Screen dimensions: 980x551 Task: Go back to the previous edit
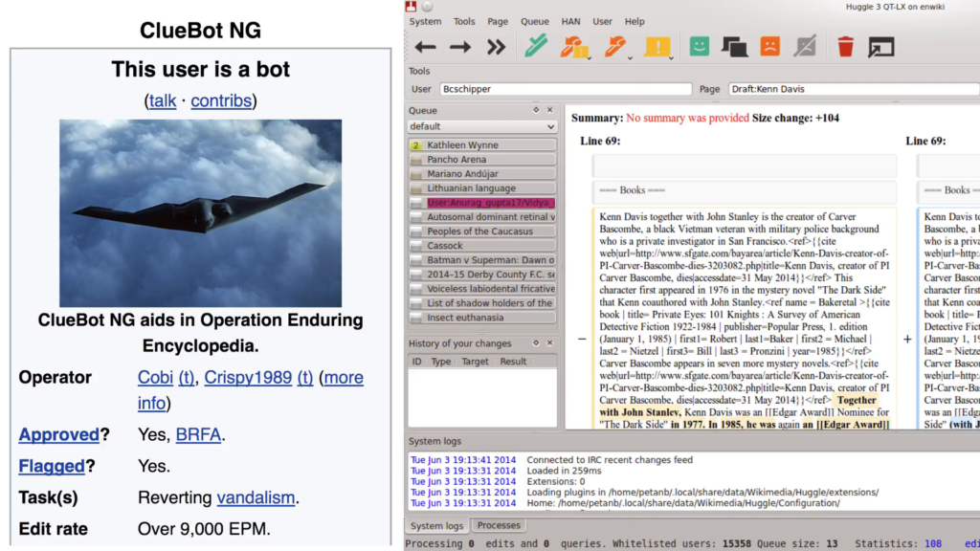tap(425, 47)
